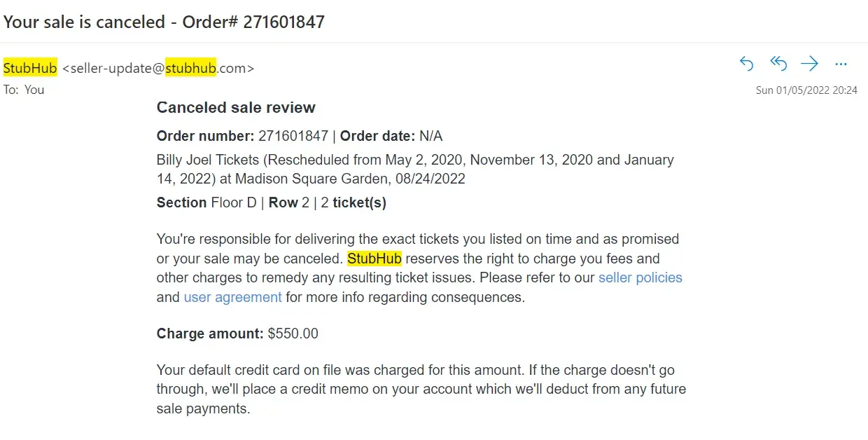This screenshot has width=868, height=440.
Task: Click the received timestamp Sun 01/05/2022 20:24
Action: 806,90
